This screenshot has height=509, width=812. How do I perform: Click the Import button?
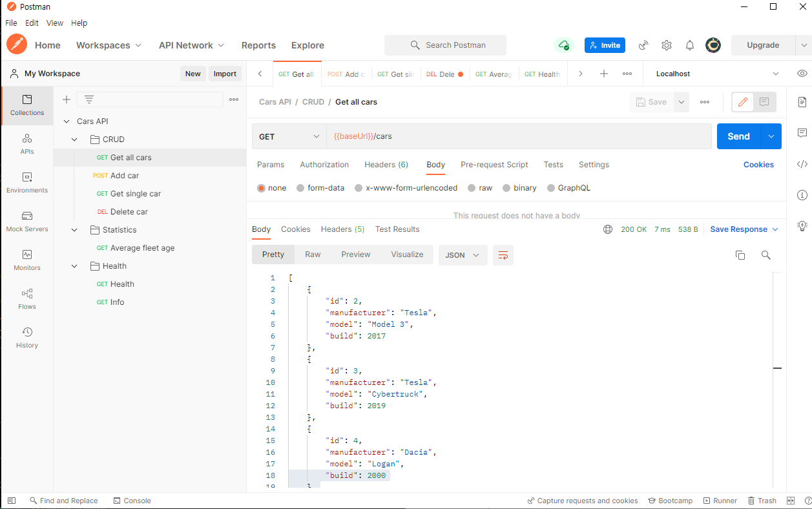coord(225,74)
